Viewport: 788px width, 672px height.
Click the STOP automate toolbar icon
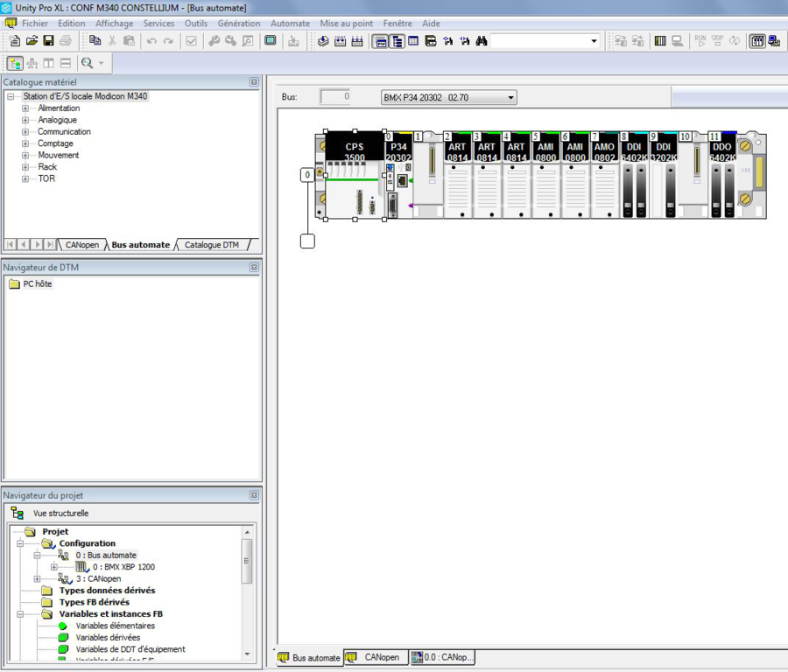[717, 41]
